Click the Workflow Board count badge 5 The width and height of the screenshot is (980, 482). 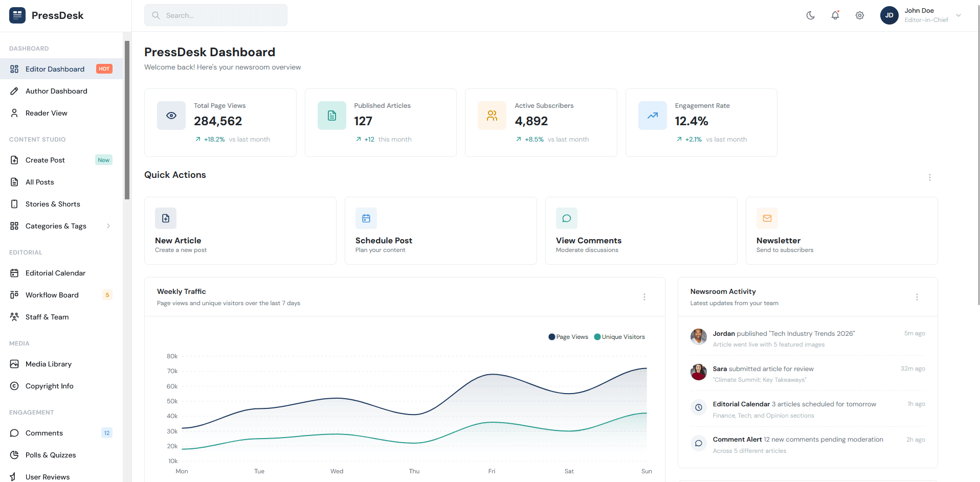click(x=107, y=295)
